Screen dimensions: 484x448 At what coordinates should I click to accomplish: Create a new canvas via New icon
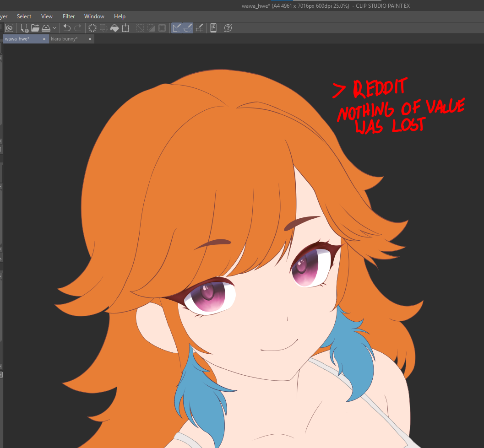tap(24, 28)
